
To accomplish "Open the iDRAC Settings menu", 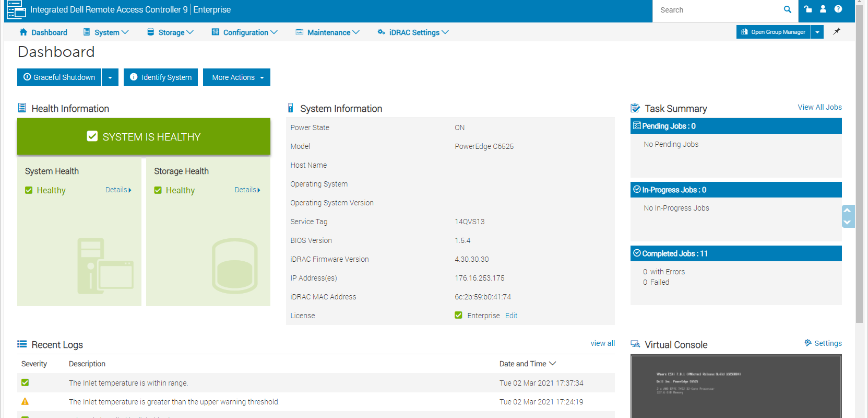I will 413,32.
